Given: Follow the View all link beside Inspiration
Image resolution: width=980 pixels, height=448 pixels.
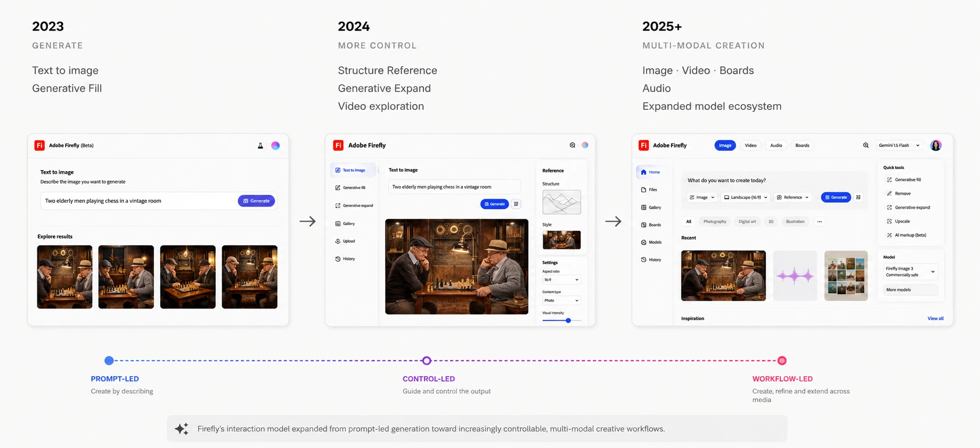Looking at the screenshot, I should coord(935,319).
